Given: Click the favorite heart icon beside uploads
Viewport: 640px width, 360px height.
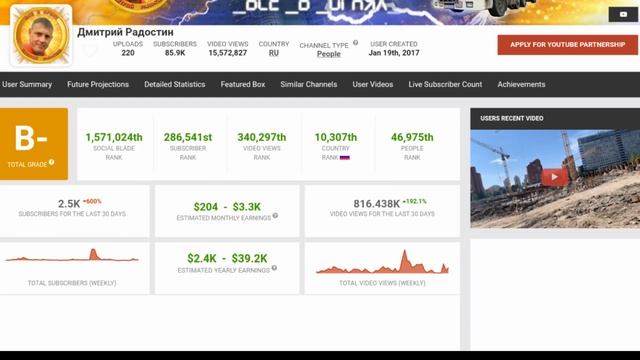Looking at the screenshot, I should (x=90, y=50).
